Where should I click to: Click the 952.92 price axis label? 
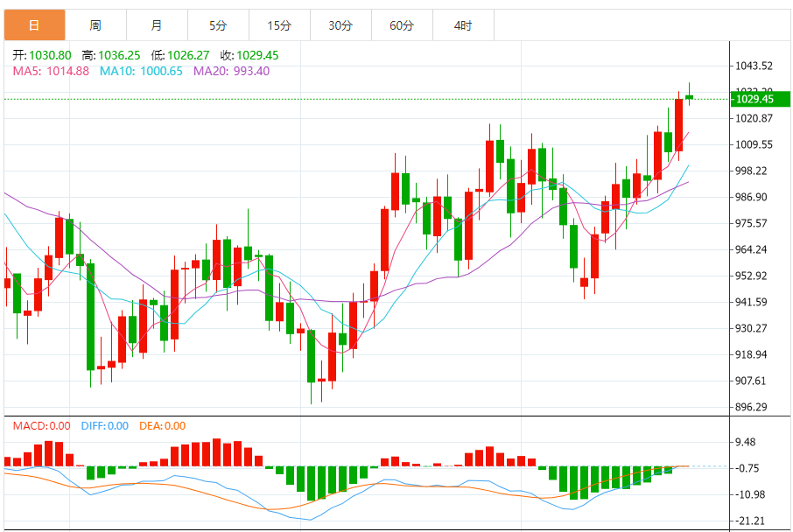point(750,276)
